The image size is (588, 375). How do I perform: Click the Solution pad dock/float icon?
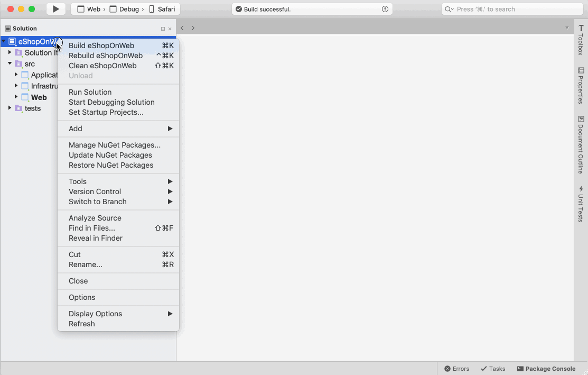(x=163, y=29)
